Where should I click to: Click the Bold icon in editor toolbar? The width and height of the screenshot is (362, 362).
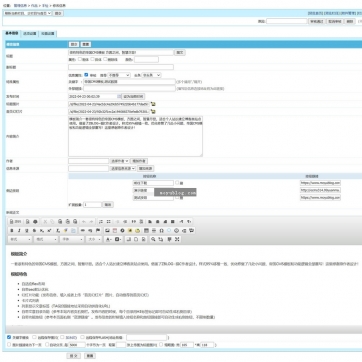tap(12, 230)
